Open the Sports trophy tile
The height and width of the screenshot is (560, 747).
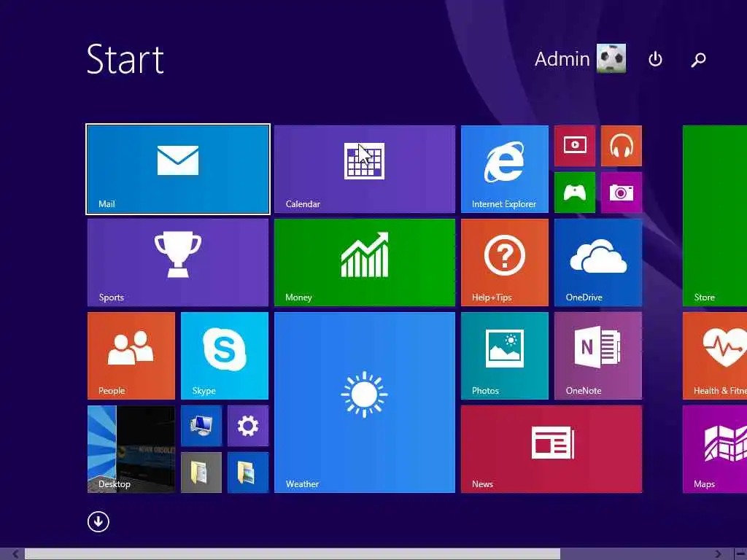178,262
